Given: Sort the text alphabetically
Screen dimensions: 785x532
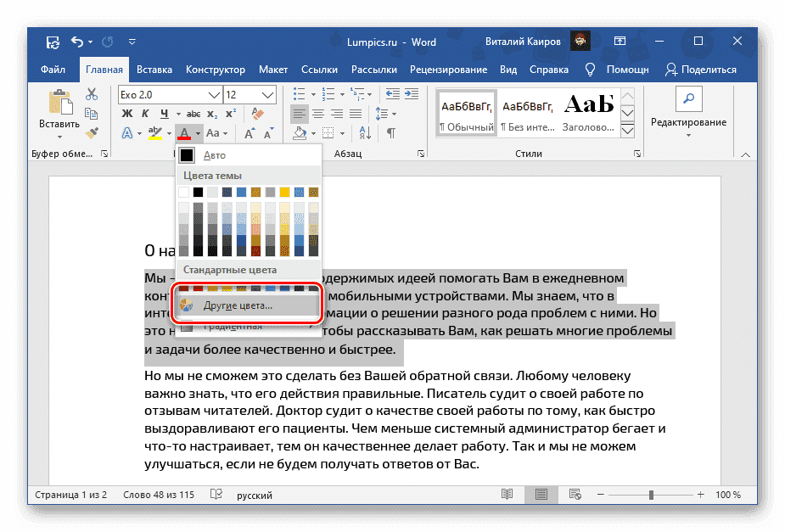Looking at the screenshot, I should (364, 133).
